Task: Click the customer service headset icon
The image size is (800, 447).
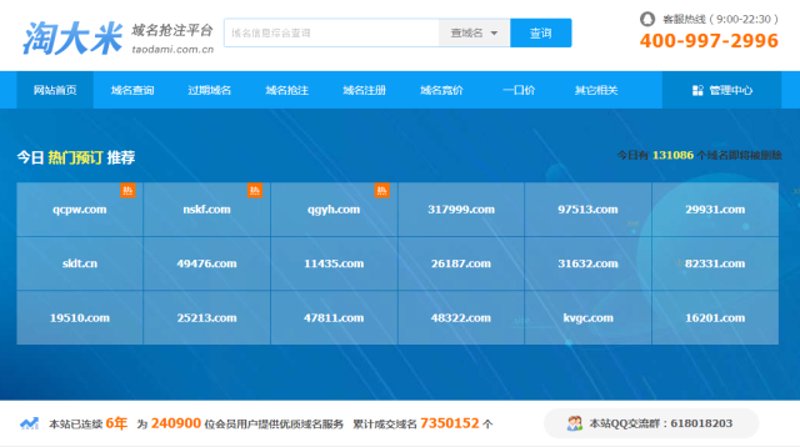Action: tap(647, 19)
